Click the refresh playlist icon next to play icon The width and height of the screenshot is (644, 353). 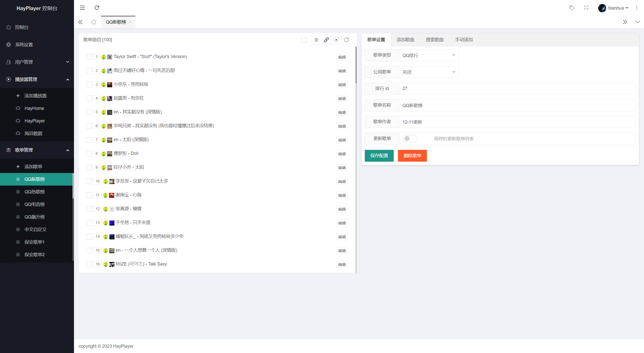tap(346, 40)
